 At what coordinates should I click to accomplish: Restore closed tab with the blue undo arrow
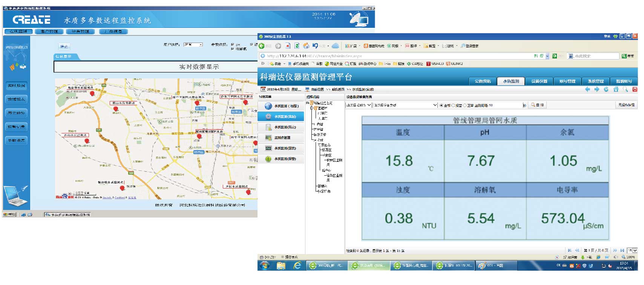tap(315, 46)
